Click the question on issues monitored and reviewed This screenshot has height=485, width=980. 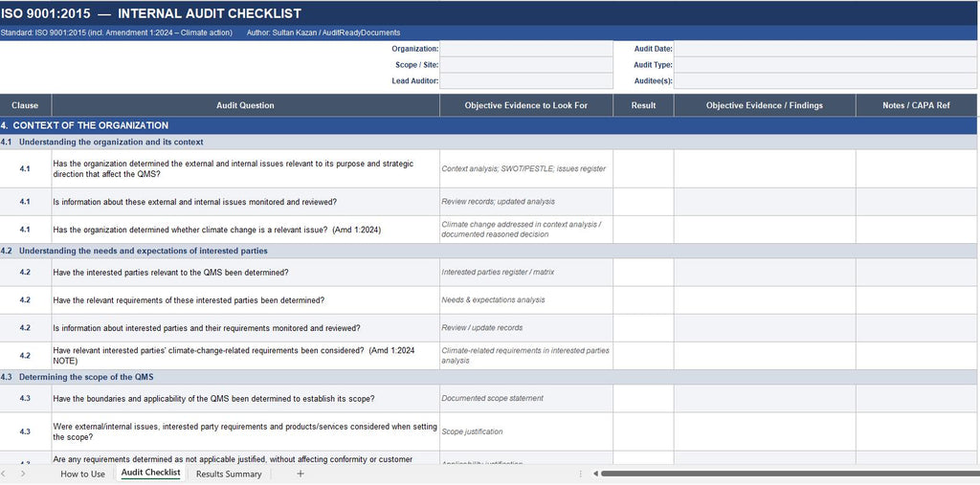pyautogui.click(x=245, y=202)
